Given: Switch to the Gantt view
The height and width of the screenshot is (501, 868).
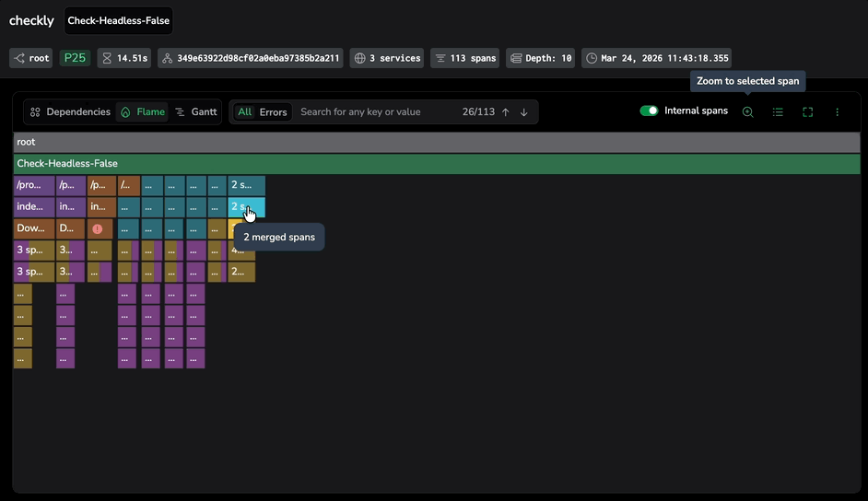Looking at the screenshot, I should [196, 112].
